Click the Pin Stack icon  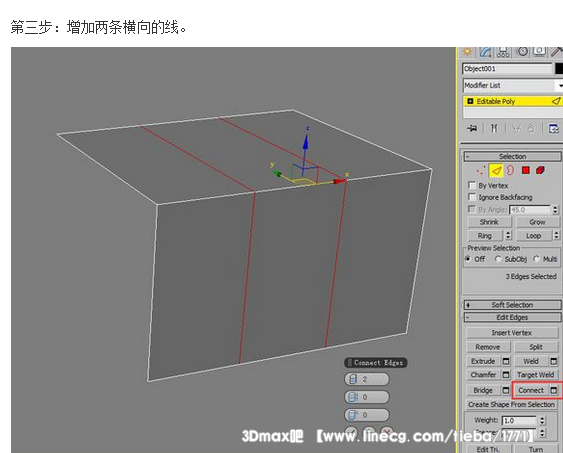[x=472, y=128]
